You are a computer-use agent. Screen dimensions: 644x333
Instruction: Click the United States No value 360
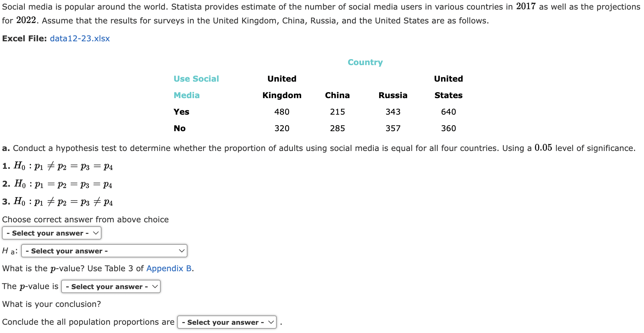(448, 128)
